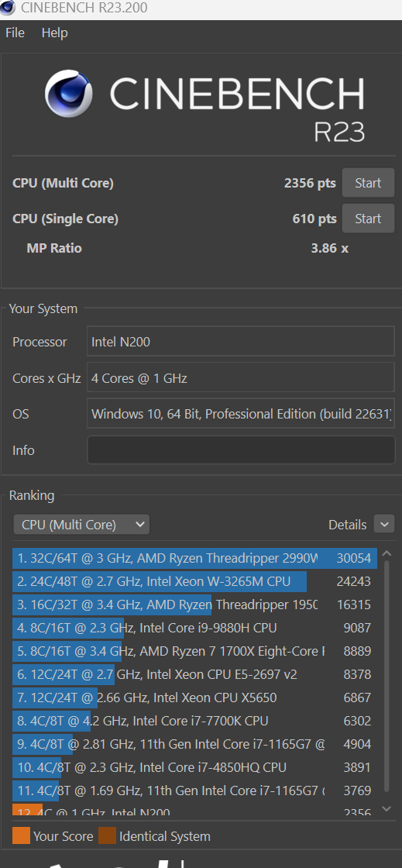This screenshot has height=868, width=402.
Task: Click the orange Your Score color swatch
Action: pos(21,835)
